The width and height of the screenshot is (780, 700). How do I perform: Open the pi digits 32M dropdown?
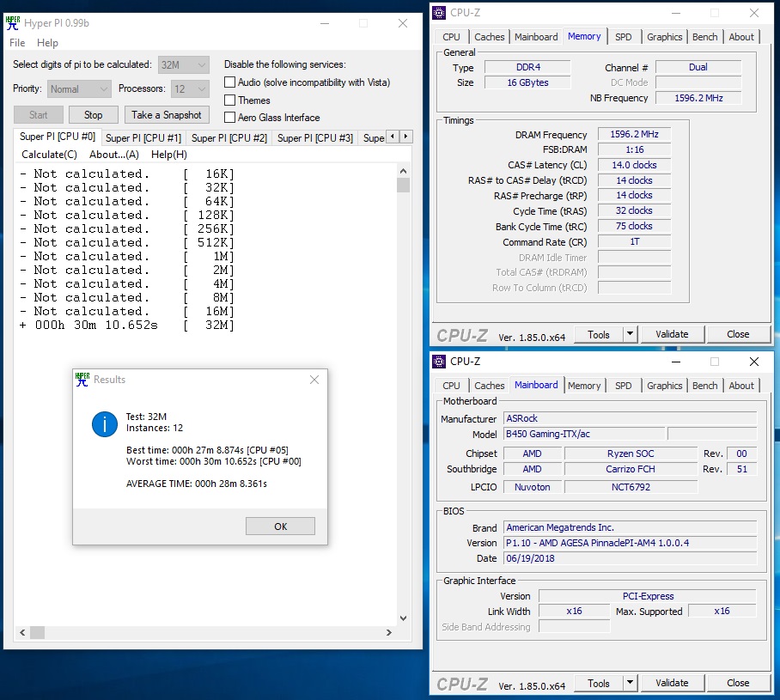tap(184, 64)
